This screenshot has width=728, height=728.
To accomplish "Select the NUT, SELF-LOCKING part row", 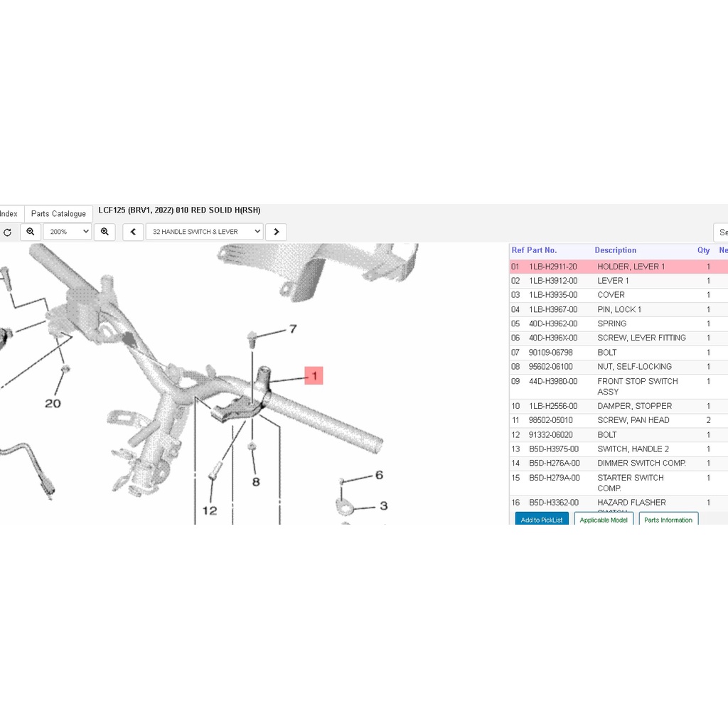I will (x=634, y=367).
